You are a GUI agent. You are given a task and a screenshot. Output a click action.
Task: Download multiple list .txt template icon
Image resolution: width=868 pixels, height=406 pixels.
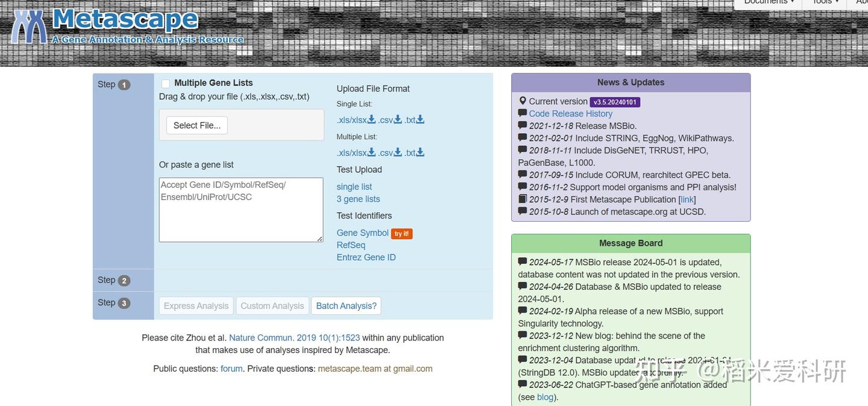[420, 152]
